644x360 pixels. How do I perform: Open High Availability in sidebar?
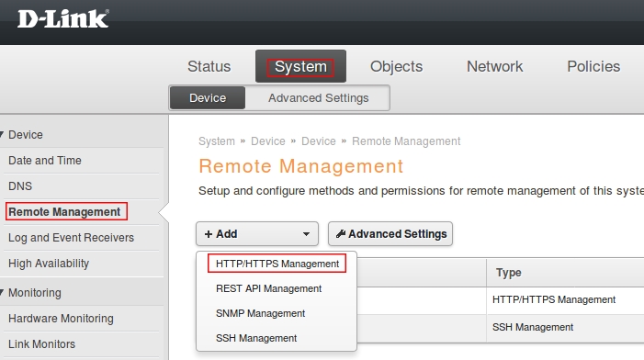[49, 264]
